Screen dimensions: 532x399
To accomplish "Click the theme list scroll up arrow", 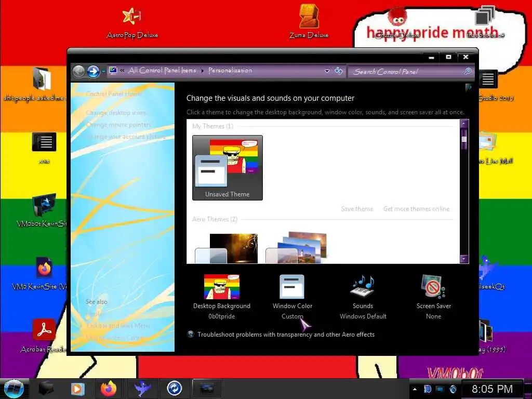I will pos(464,124).
